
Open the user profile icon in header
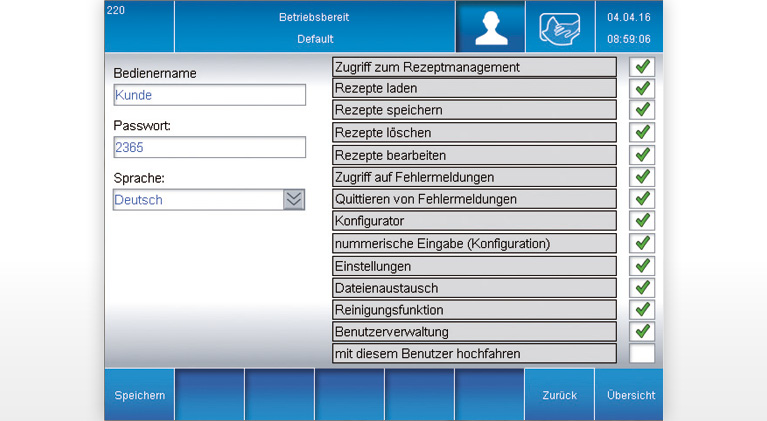point(490,27)
